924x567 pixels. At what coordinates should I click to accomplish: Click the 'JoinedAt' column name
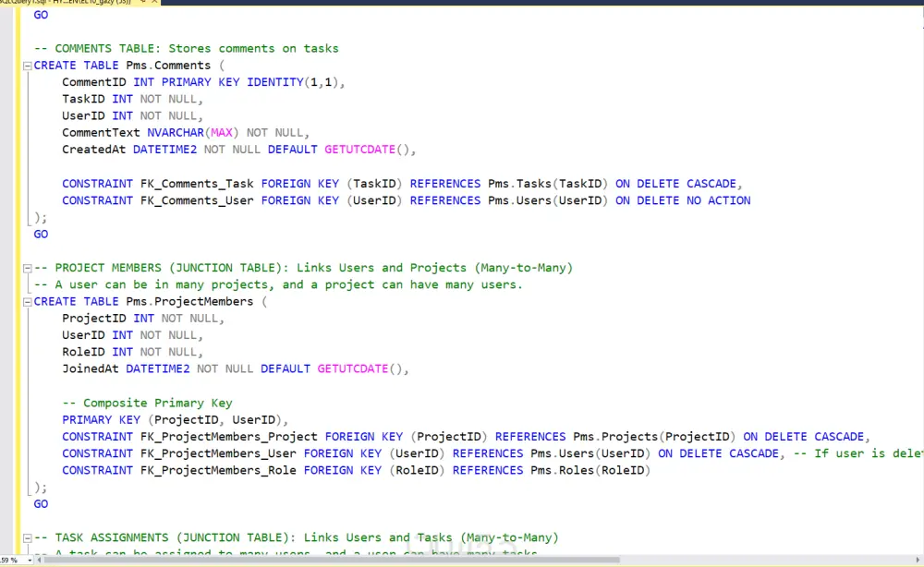tap(91, 369)
